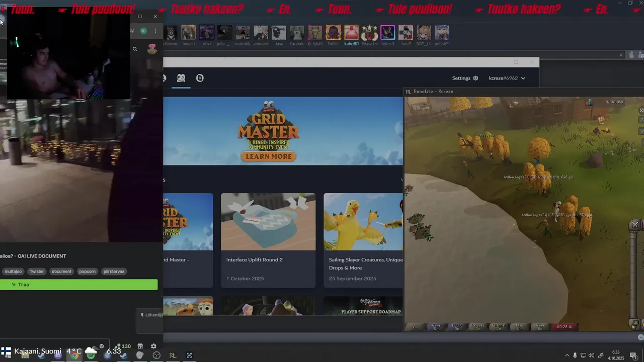Viewport: 644px width, 362px height.
Task: Show hidden system tray icons chevron
Action: (568, 355)
